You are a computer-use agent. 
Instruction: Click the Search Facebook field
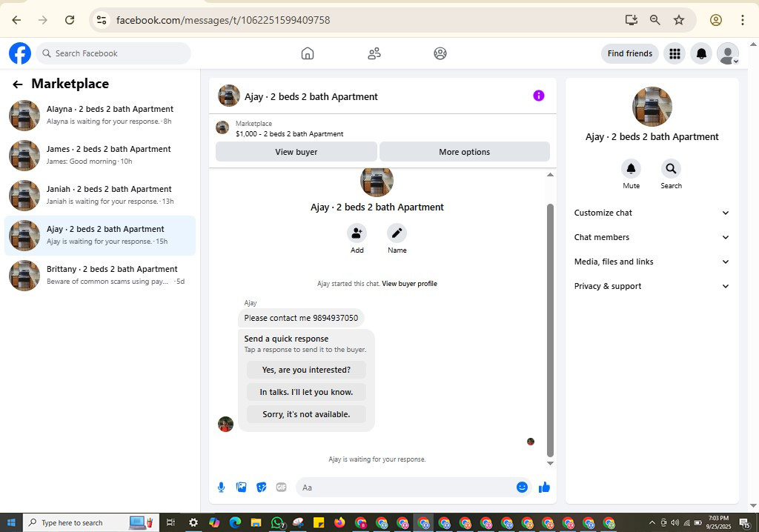(113, 53)
